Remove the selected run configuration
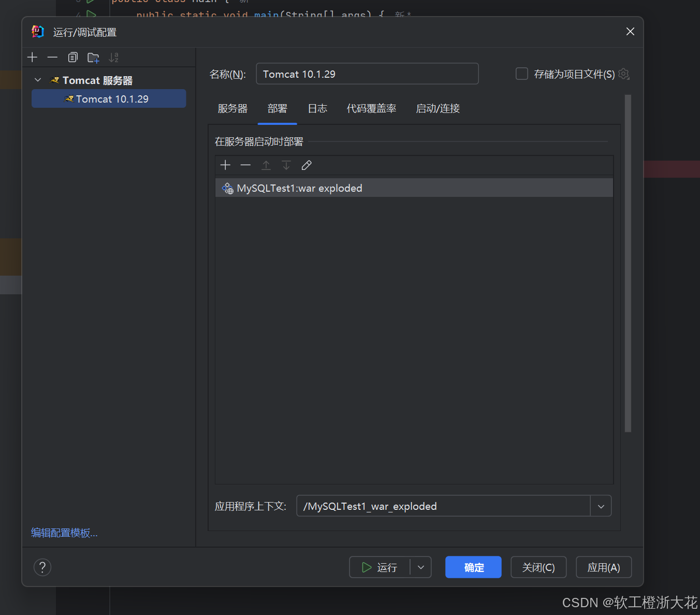Viewport: 700px width, 615px height. point(52,58)
